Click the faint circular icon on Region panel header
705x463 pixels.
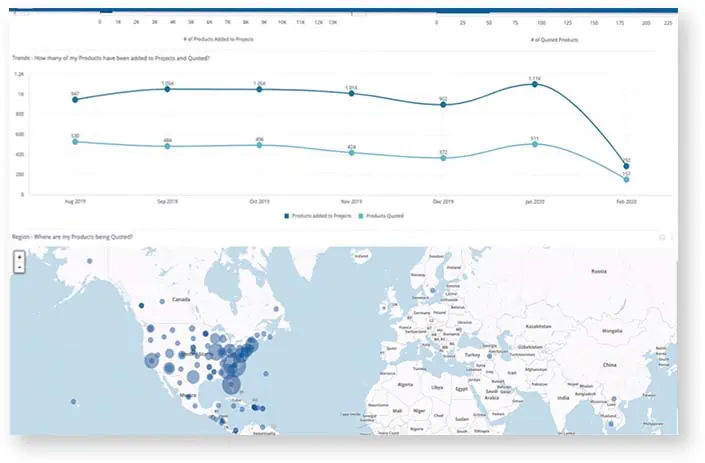point(662,237)
